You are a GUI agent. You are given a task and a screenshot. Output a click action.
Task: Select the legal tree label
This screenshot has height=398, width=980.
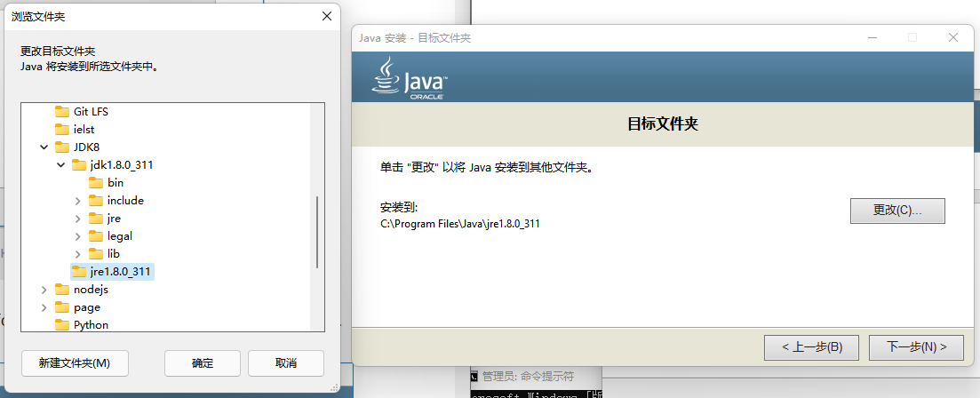click(x=120, y=236)
